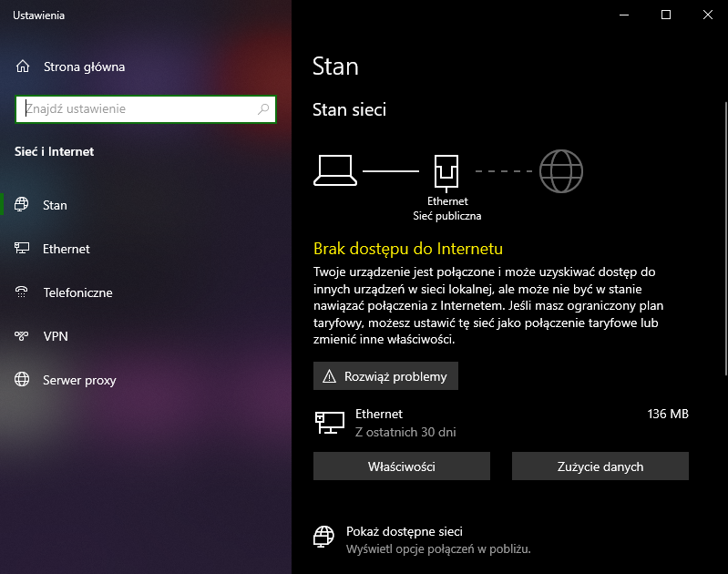Open the Stan section
This screenshot has width=728, height=574.
[55, 205]
